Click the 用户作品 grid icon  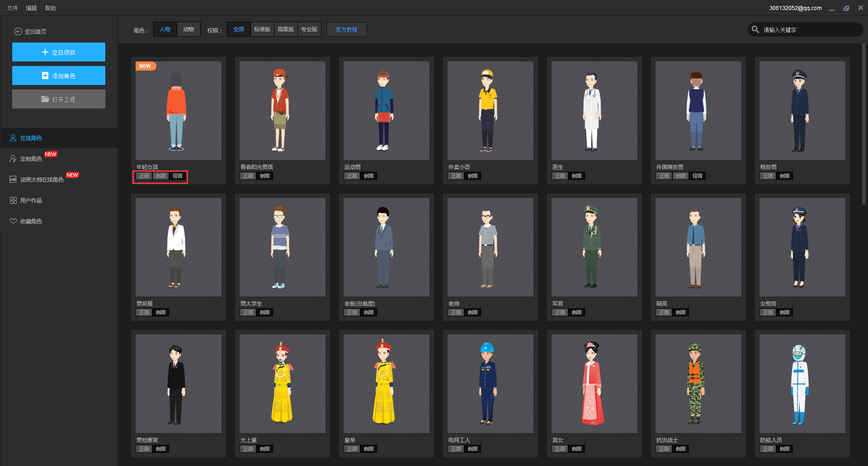click(x=13, y=200)
